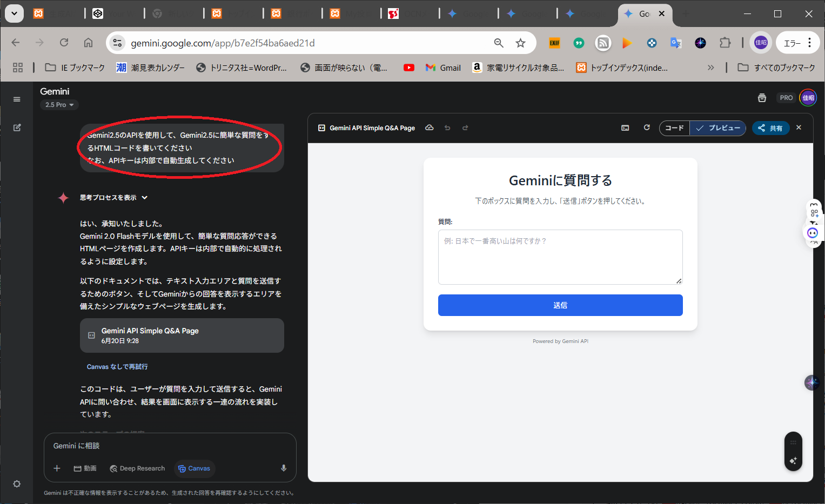The width and height of the screenshot is (825, 504).
Task: Click the address bar URL gemini.google.com
Action: click(223, 43)
